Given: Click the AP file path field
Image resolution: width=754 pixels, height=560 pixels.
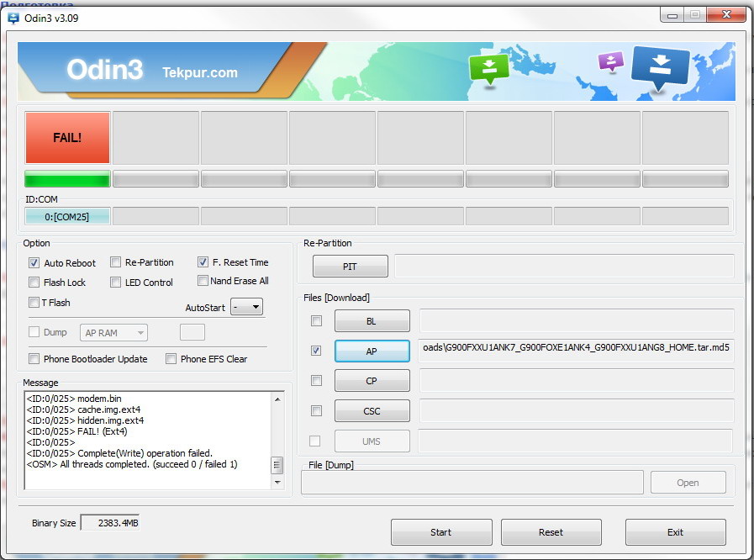Looking at the screenshot, I should click(x=576, y=351).
